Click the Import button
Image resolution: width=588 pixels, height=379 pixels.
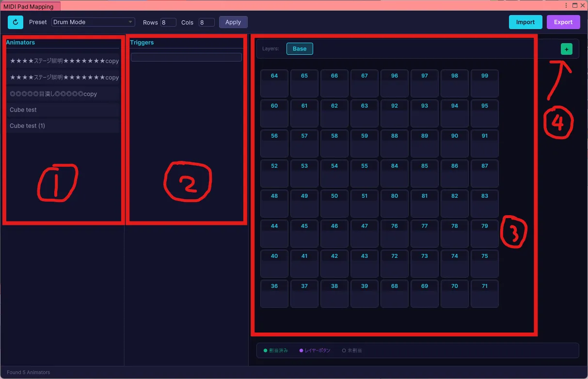[x=525, y=22]
